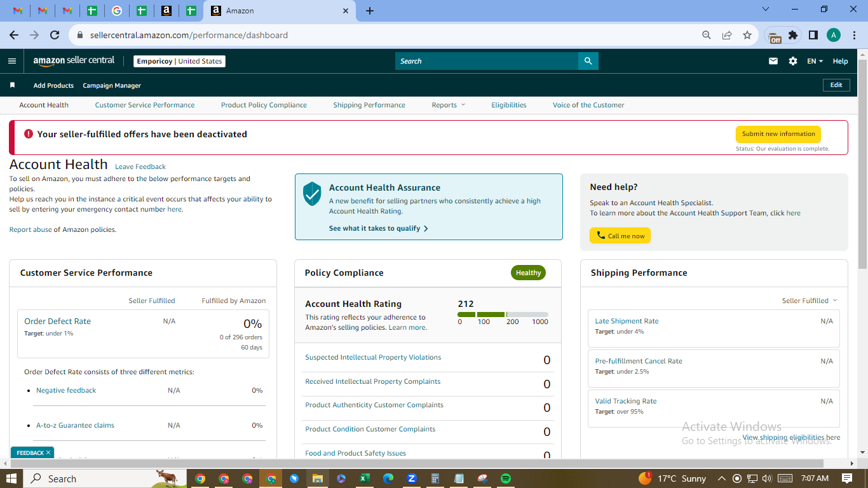Click the browser address bar URL
This screenshot has width=868, height=488.
(189, 35)
